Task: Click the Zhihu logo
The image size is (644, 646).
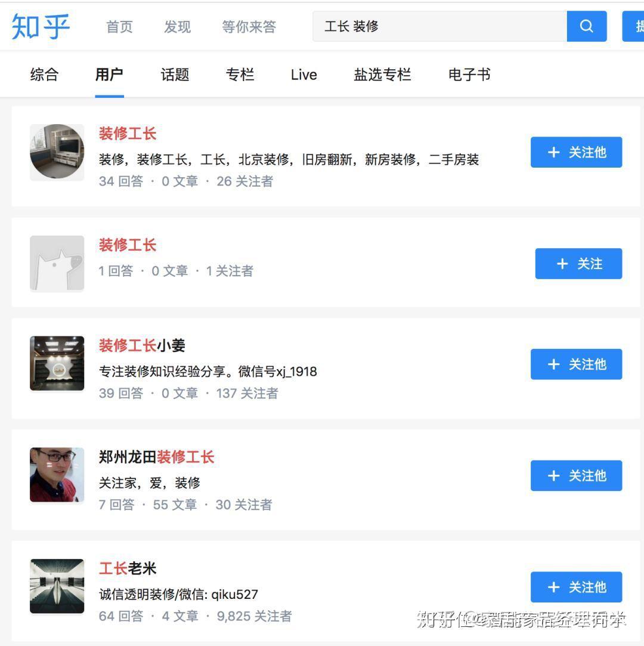Action: pyautogui.click(x=41, y=26)
